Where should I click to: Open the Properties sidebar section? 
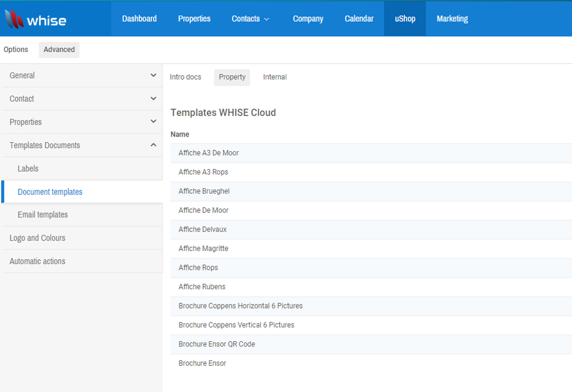[82, 122]
